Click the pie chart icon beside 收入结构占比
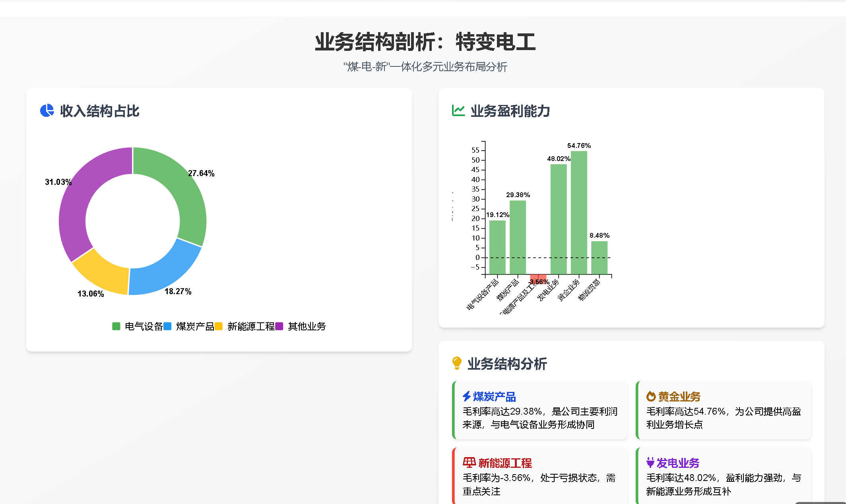This screenshot has height=504, width=846. tap(47, 110)
